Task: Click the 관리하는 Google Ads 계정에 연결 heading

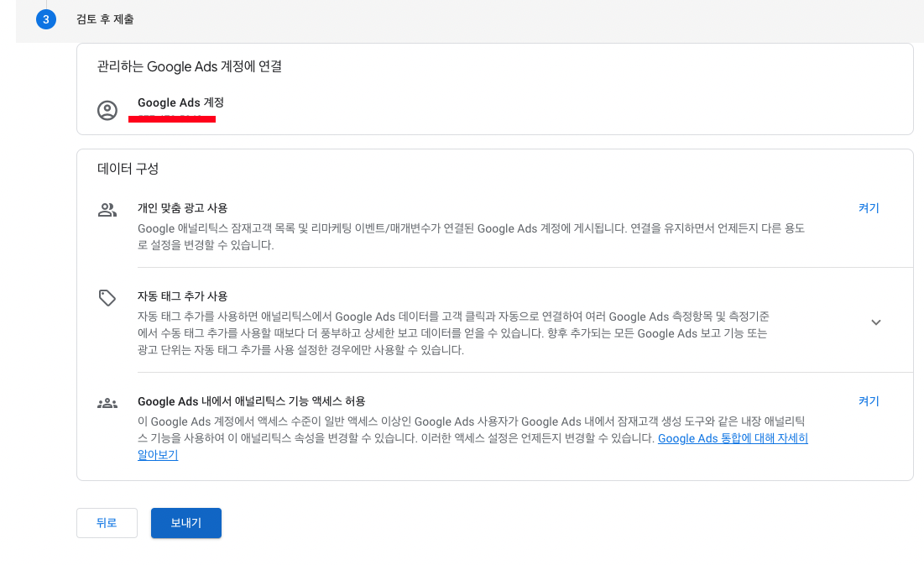Action: 189,66
